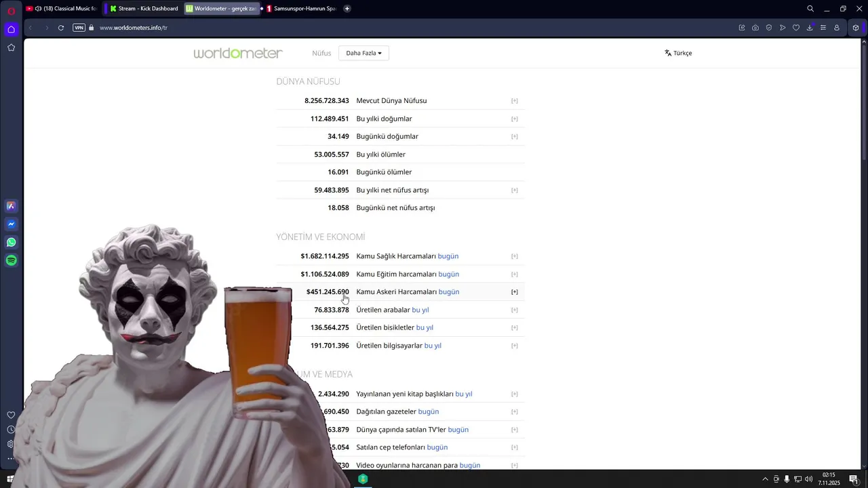Click the 'YÖNETİM VE EKONOMİ' section heading
This screenshot has height=488, width=868.
(321, 237)
